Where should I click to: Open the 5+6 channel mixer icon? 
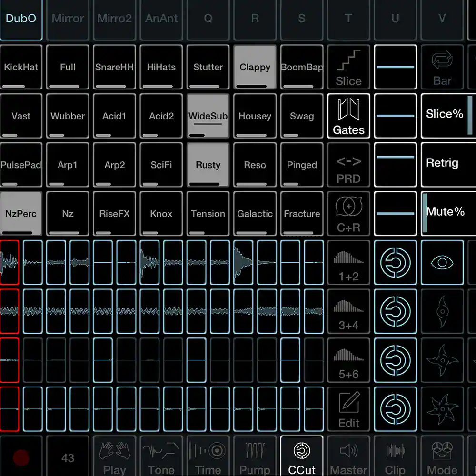point(348,360)
